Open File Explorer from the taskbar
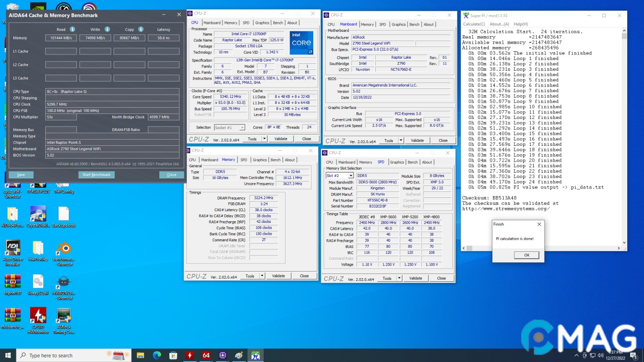 pyautogui.click(x=140, y=355)
